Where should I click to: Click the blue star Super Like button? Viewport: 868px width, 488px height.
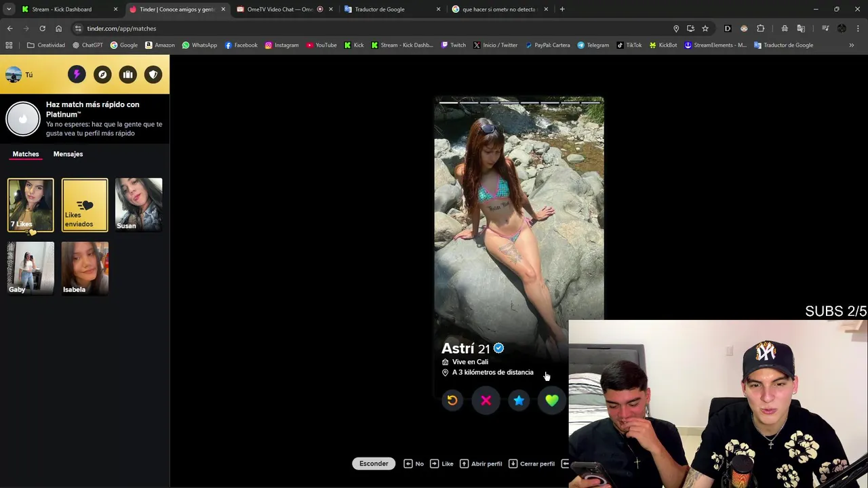(519, 401)
